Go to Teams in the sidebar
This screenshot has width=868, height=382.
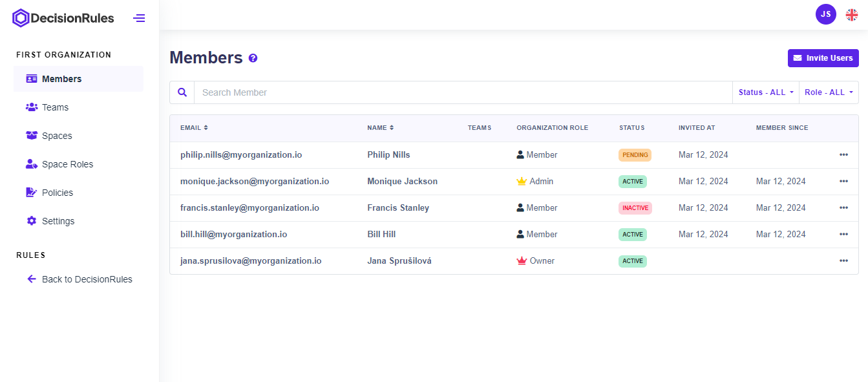click(x=55, y=107)
